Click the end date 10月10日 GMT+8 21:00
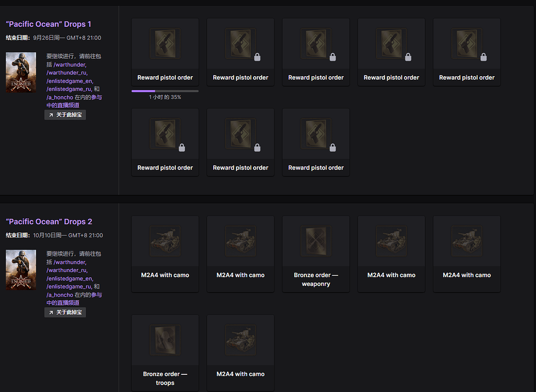 [x=68, y=235]
